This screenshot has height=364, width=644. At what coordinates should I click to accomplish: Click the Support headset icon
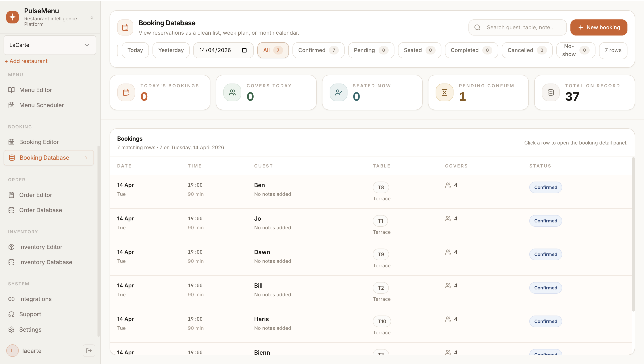click(11, 314)
